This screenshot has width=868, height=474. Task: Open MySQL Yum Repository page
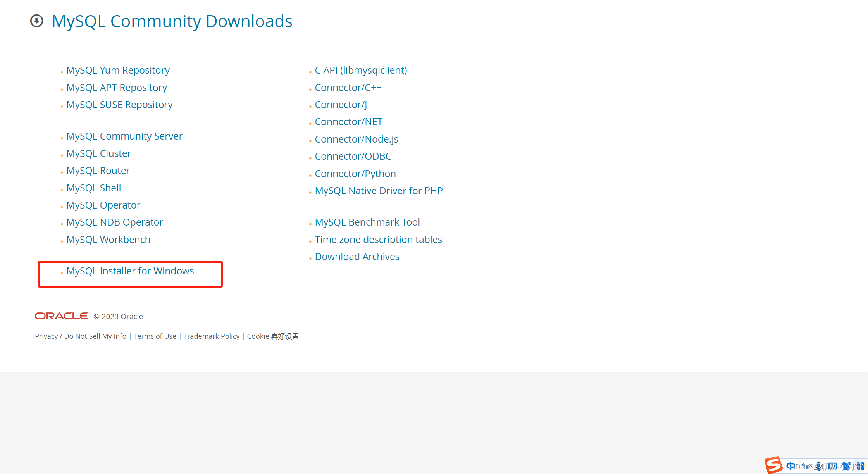pyautogui.click(x=118, y=69)
